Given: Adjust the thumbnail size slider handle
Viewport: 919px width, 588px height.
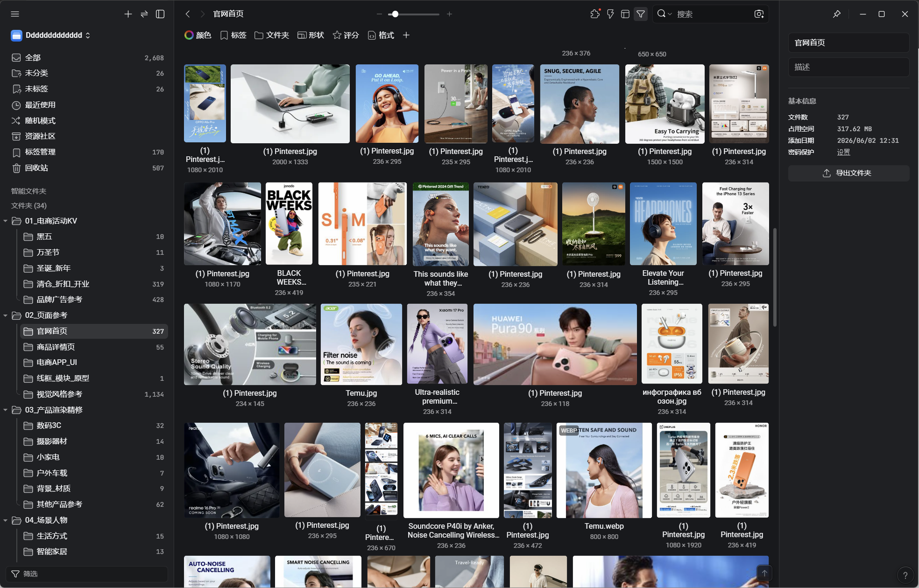Looking at the screenshot, I should (x=395, y=14).
